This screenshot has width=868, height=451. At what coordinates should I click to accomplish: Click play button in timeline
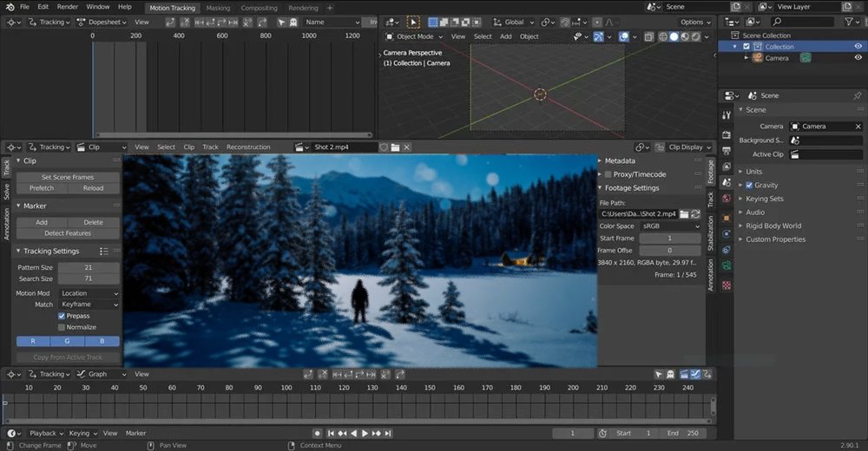pyautogui.click(x=365, y=434)
